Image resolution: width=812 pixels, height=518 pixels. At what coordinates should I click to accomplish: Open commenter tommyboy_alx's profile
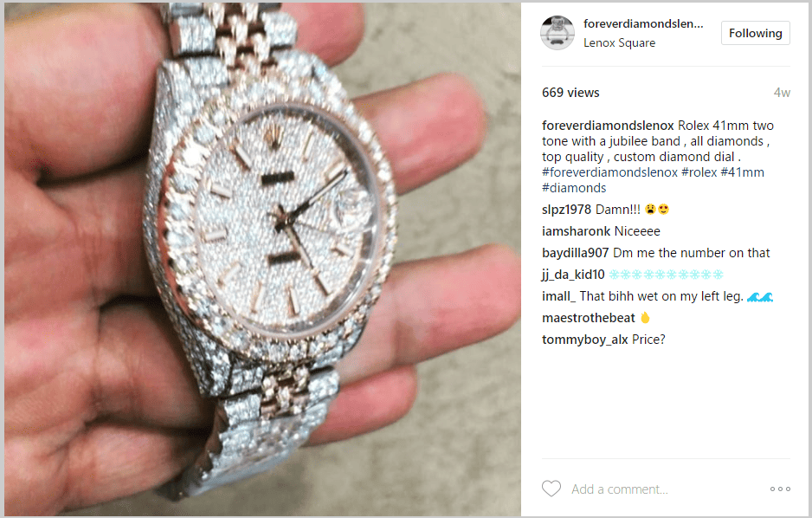click(584, 340)
